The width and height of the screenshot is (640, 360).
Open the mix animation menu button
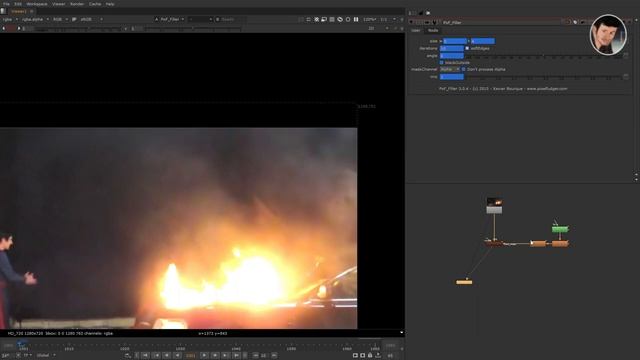coord(626,77)
